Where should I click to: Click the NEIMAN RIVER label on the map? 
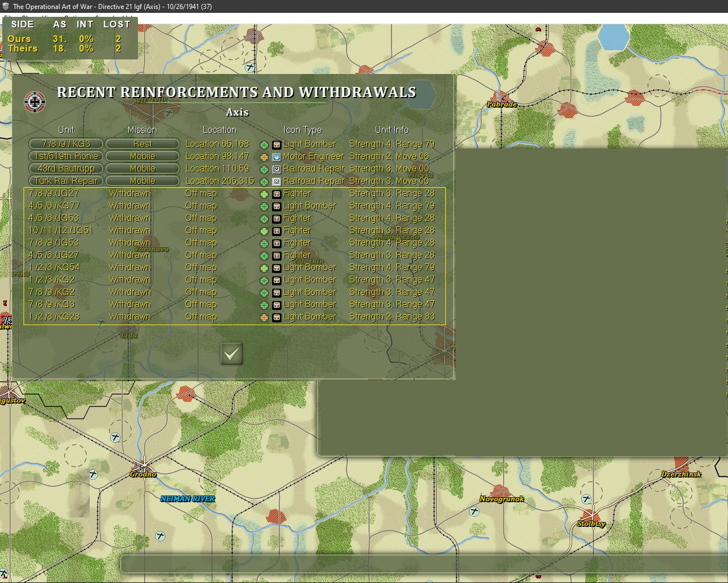(x=187, y=499)
